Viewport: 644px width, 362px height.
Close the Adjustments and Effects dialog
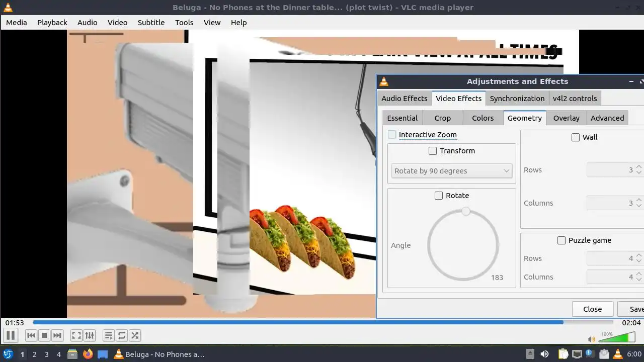[592, 309]
